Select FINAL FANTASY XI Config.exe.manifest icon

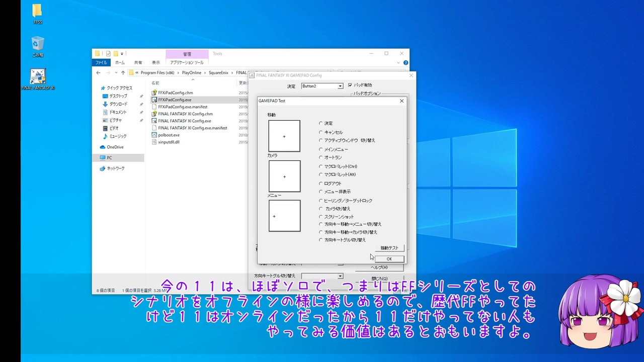point(154,128)
